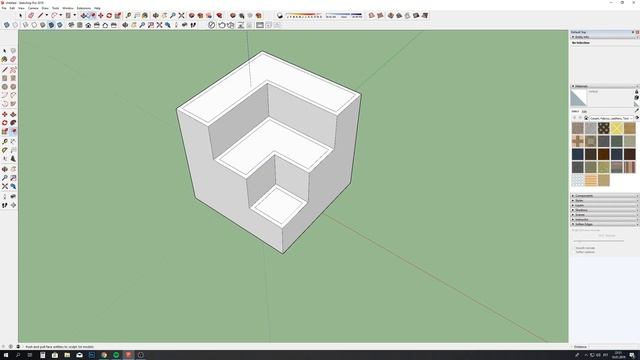Open Line tool dropdown arrow
Screen dimensions: 640x360
click(x=47, y=16)
